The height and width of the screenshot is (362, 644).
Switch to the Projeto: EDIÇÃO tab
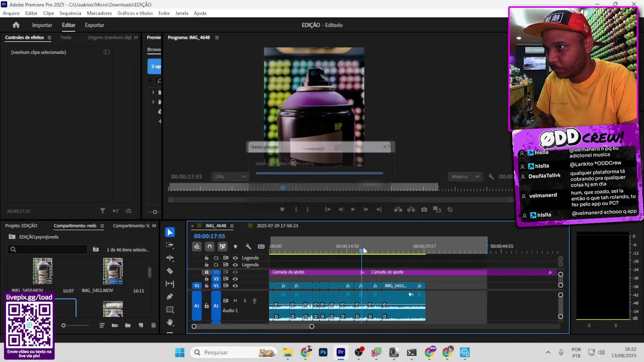point(22,226)
